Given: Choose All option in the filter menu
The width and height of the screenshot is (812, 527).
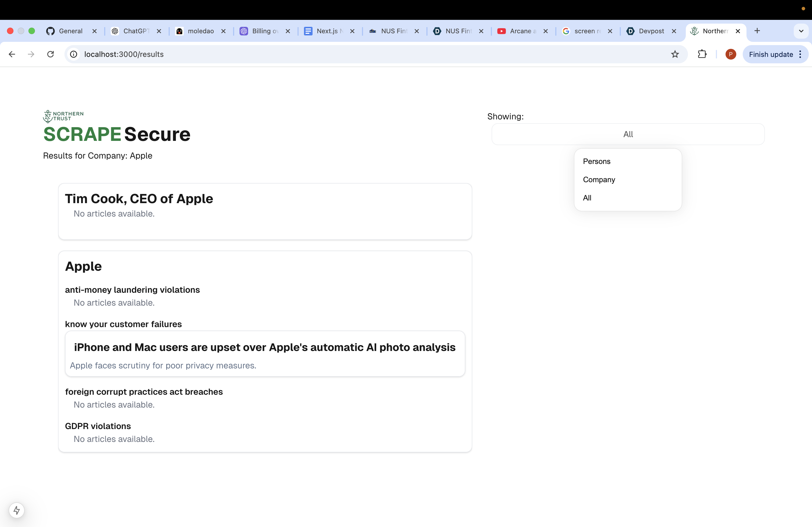Looking at the screenshot, I should [x=587, y=198].
